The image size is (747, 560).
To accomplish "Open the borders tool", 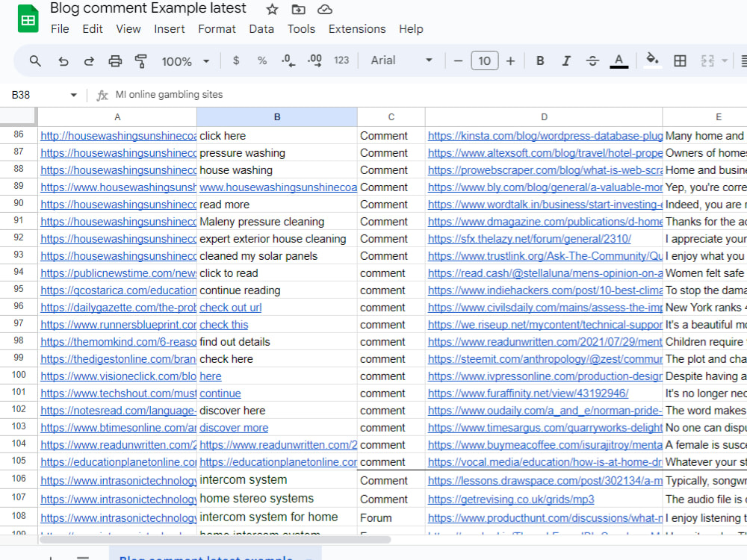I will [x=680, y=61].
